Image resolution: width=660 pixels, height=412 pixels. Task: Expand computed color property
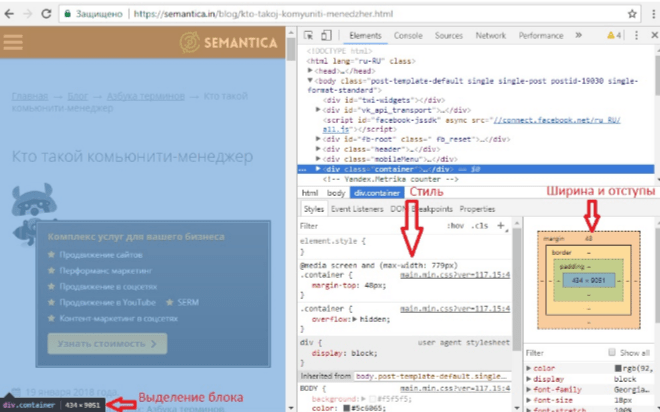point(529,368)
